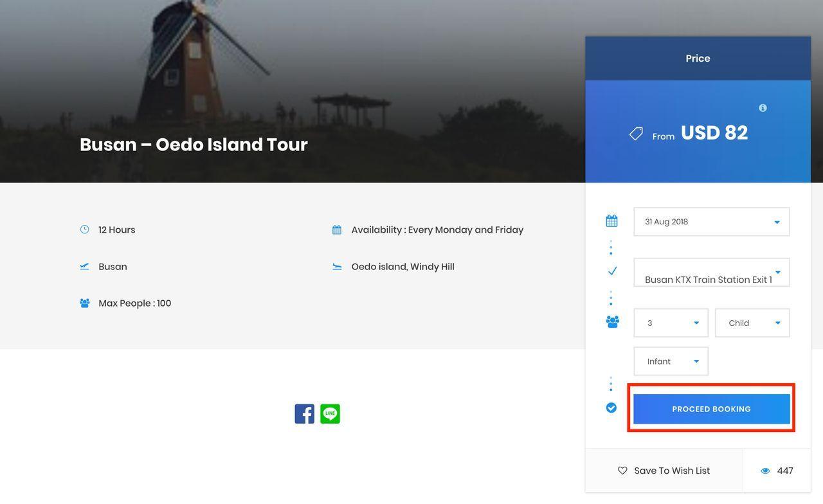This screenshot has height=504, width=823.
Task: Click the price info icon
Action: [763, 108]
